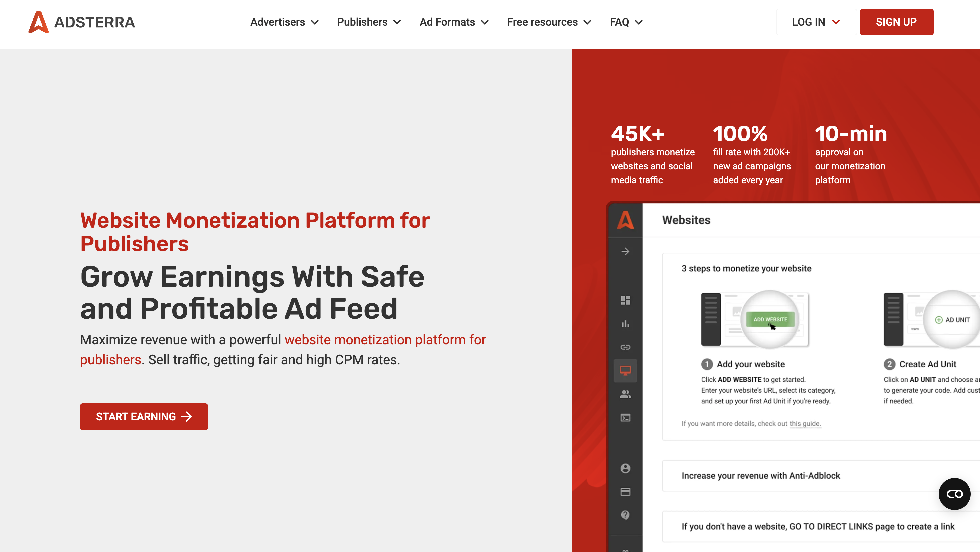Screen dimensions: 980x552
Task: Click the terminal API sidebar icon
Action: tap(625, 418)
